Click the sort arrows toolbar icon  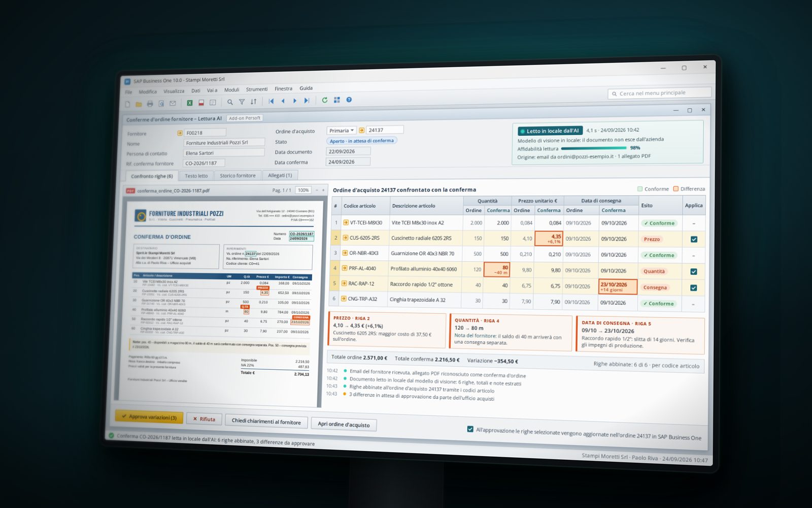pyautogui.click(x=253, y=102)
